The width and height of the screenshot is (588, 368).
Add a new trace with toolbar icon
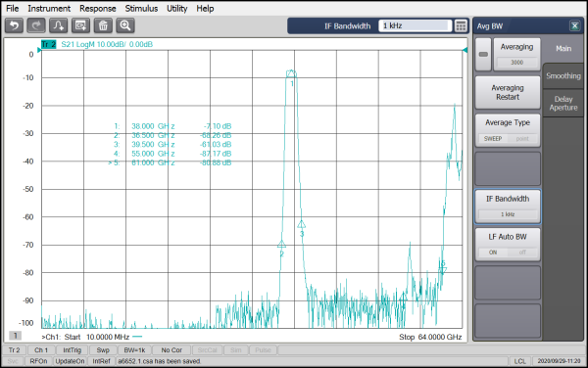pyautogui.click(x=59, y=25)
